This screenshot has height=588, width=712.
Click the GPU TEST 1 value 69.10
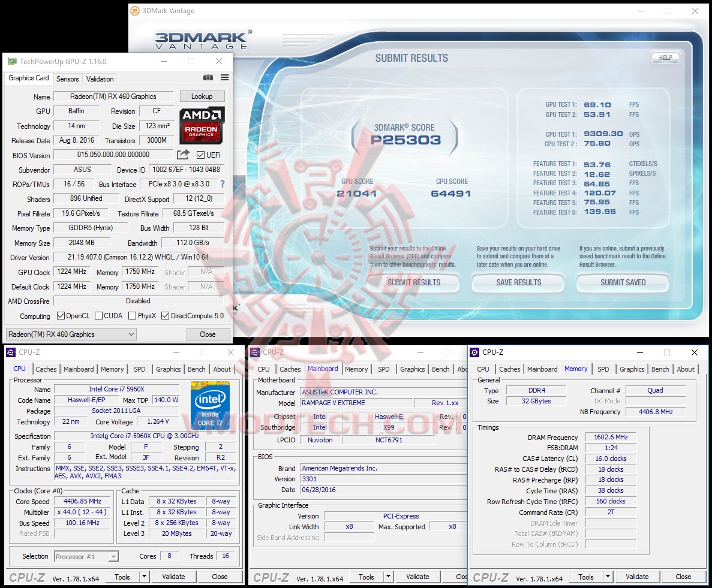point(597,105)
